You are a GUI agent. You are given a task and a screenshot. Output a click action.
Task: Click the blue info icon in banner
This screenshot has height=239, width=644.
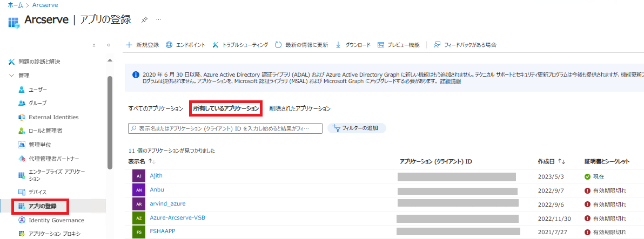coord(136,75)
